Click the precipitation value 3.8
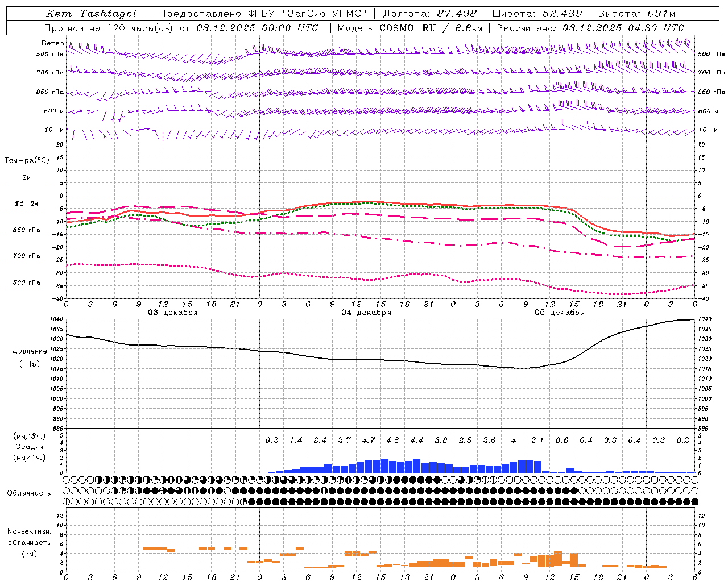The height and width of the screenshot is (582, 728). tap(441, 440)
